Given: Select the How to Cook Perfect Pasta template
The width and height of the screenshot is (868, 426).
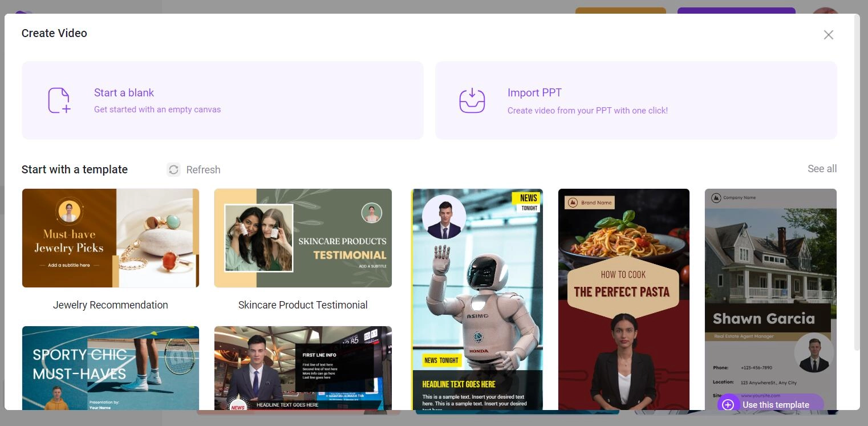Looking at the screenshot, I should pyautogui.click(x=624, y=299).
